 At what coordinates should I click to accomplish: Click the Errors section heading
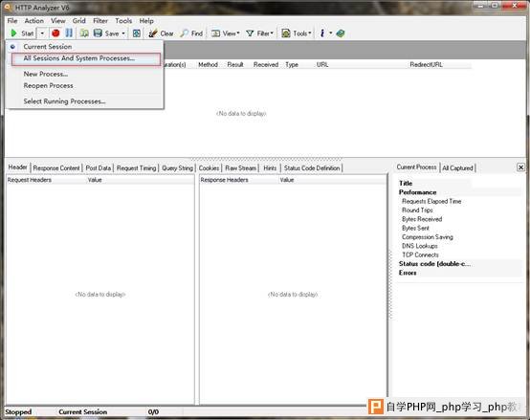coord(408,273)
